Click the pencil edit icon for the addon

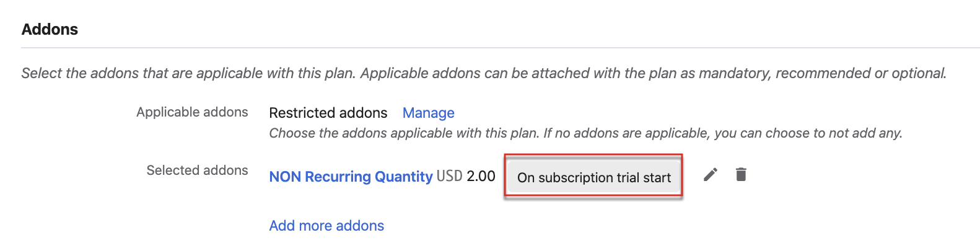tap(711, 175)
